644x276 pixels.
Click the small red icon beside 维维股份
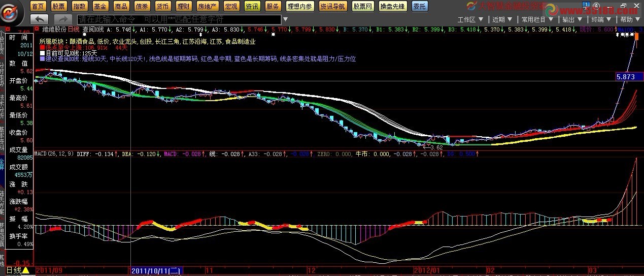[x=36, y=29]
